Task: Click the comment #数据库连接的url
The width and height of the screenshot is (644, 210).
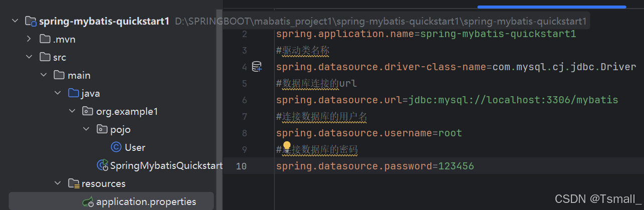Action: (316, 83)
